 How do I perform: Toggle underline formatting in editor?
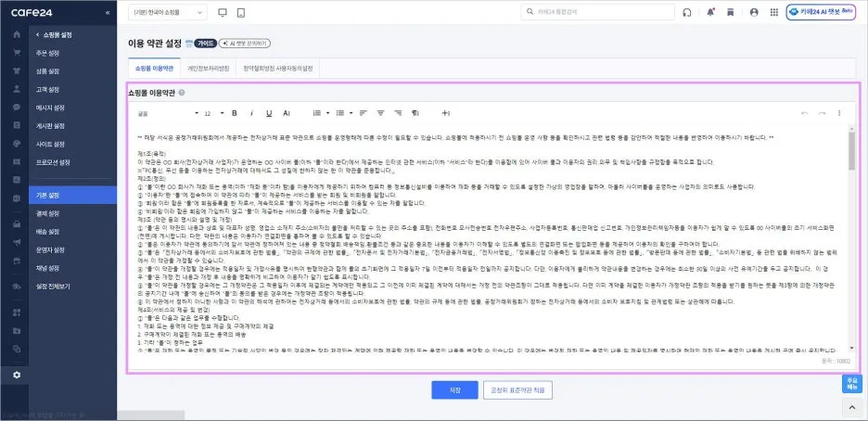tap(269, 113)
